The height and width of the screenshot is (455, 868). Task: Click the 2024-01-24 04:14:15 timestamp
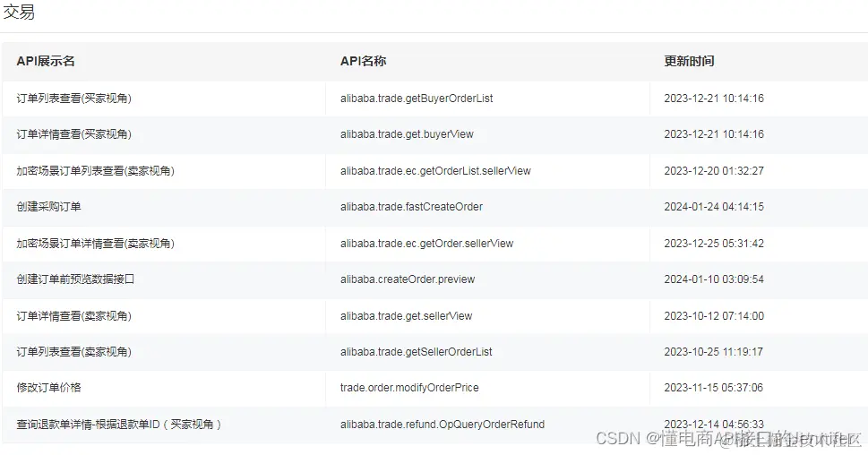coord(714,207)
